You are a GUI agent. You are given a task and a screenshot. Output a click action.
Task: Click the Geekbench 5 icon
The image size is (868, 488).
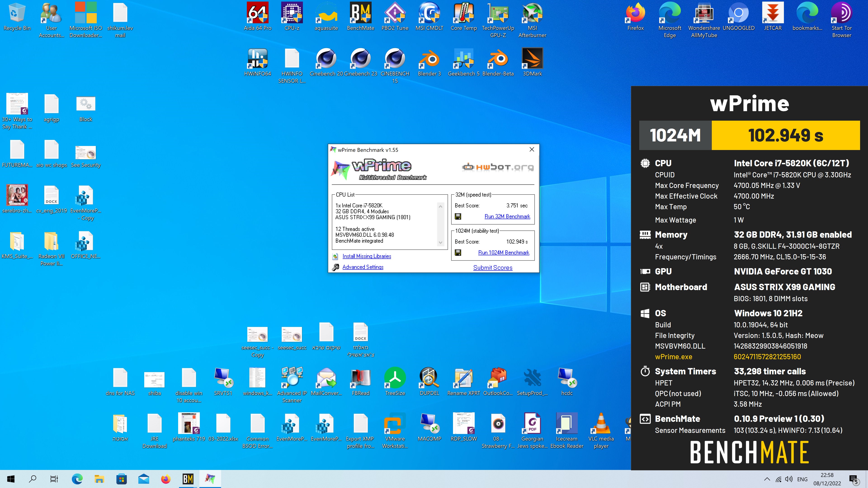464,62
